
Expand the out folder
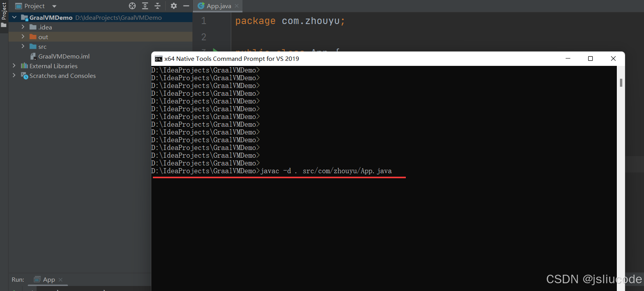23,37
